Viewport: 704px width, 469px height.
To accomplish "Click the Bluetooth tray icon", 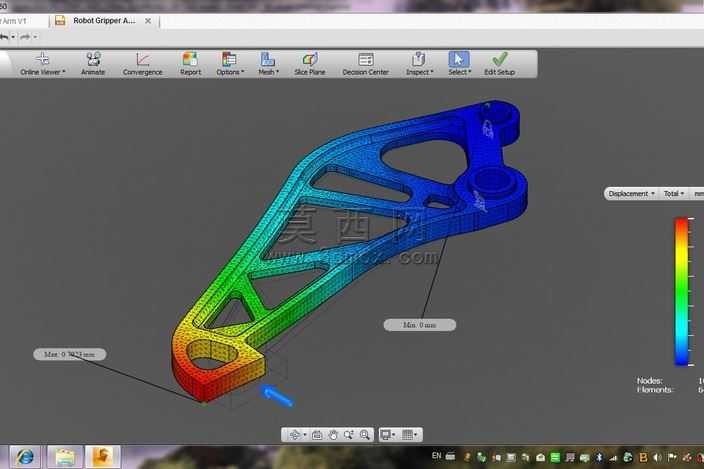I will tap(599, 457).
